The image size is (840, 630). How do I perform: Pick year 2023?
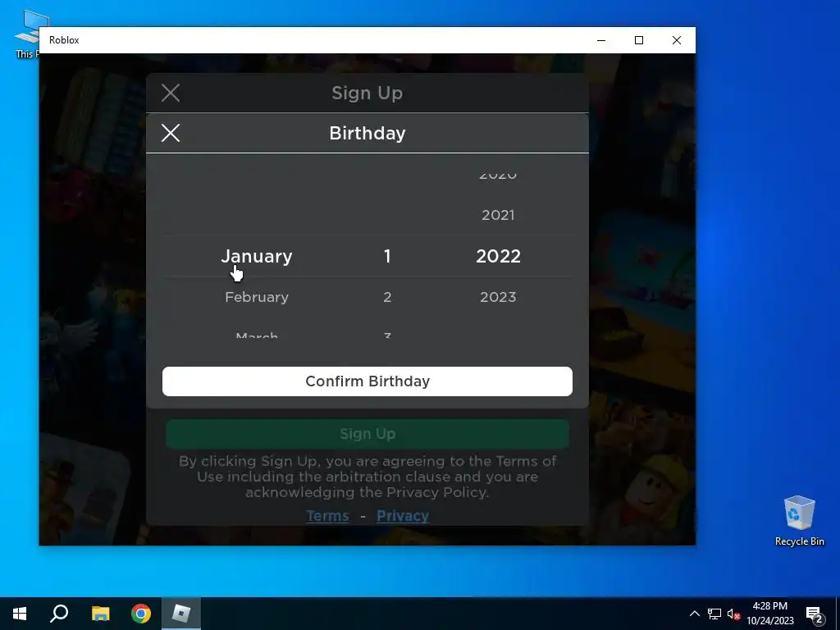[498, 297]
